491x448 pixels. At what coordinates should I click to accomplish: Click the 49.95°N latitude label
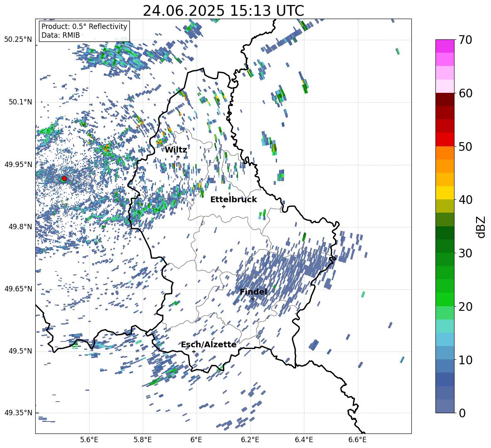[18, 165]
